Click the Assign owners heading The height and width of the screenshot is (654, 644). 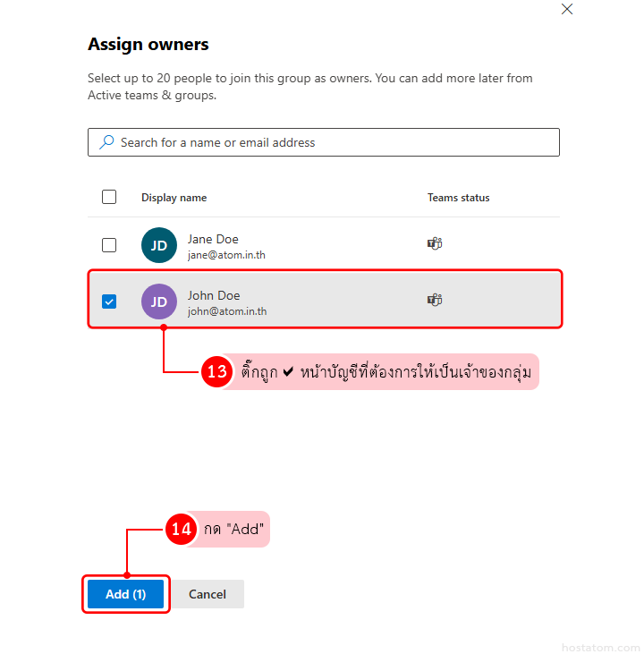[x=148, y=44]
